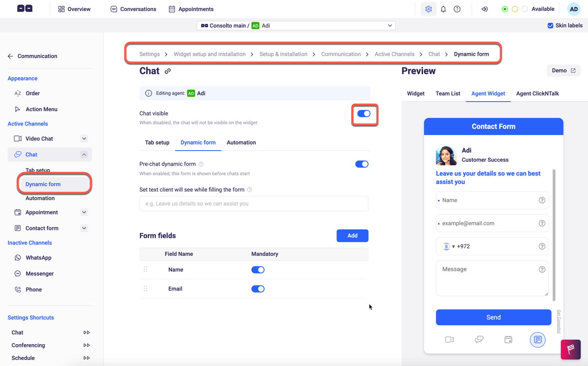This screenshot has width=588, height=366.
Task: Click Active Channels breadcrumb link
Action: pos(394,54)
